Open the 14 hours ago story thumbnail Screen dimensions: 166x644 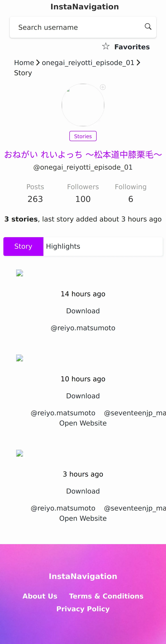pos(20,273)
